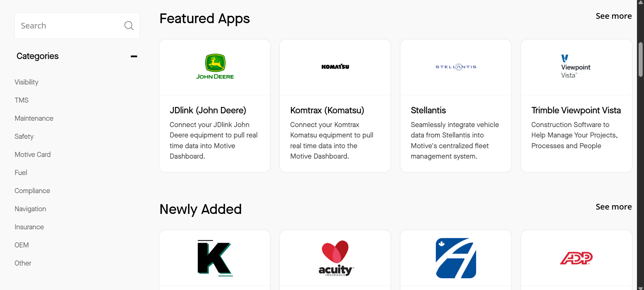
Task: Enable the Fuel category filter
Action: pyautogui.click(x=20, y=173)
